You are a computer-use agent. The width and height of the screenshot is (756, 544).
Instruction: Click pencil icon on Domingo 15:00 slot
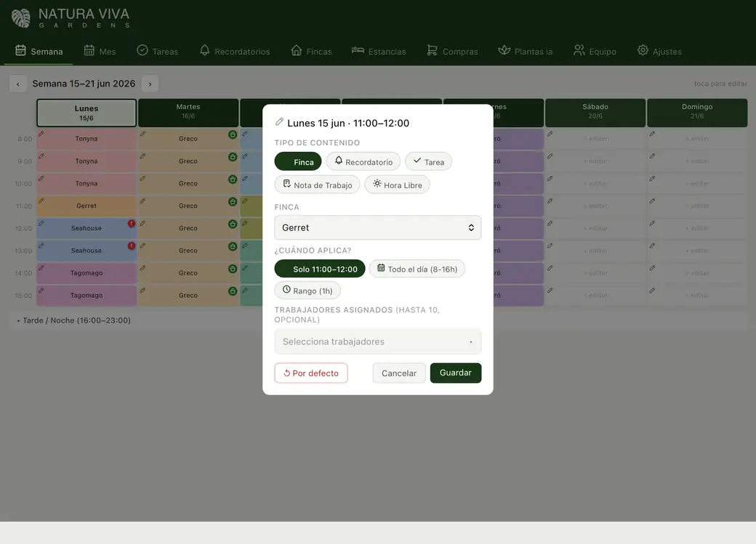coord(652,291)
